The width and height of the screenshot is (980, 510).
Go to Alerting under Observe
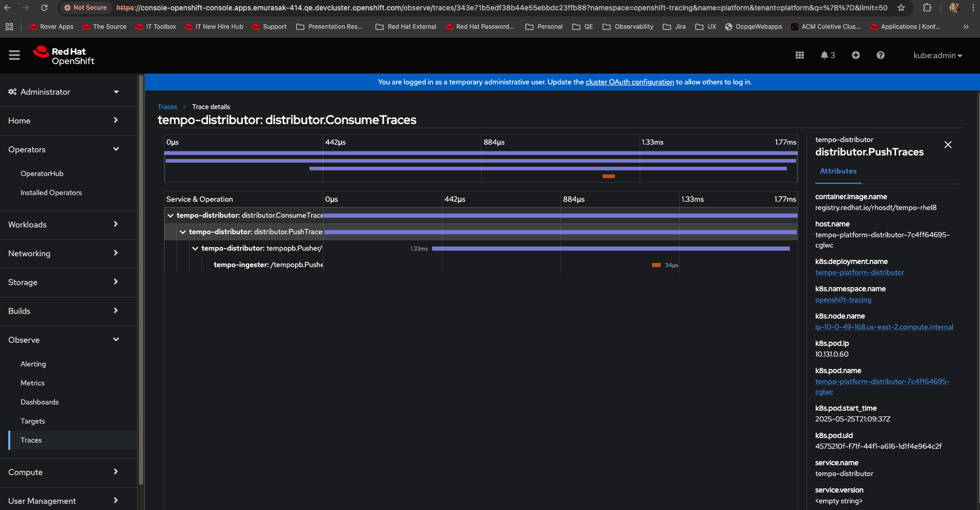click(33, 364)
